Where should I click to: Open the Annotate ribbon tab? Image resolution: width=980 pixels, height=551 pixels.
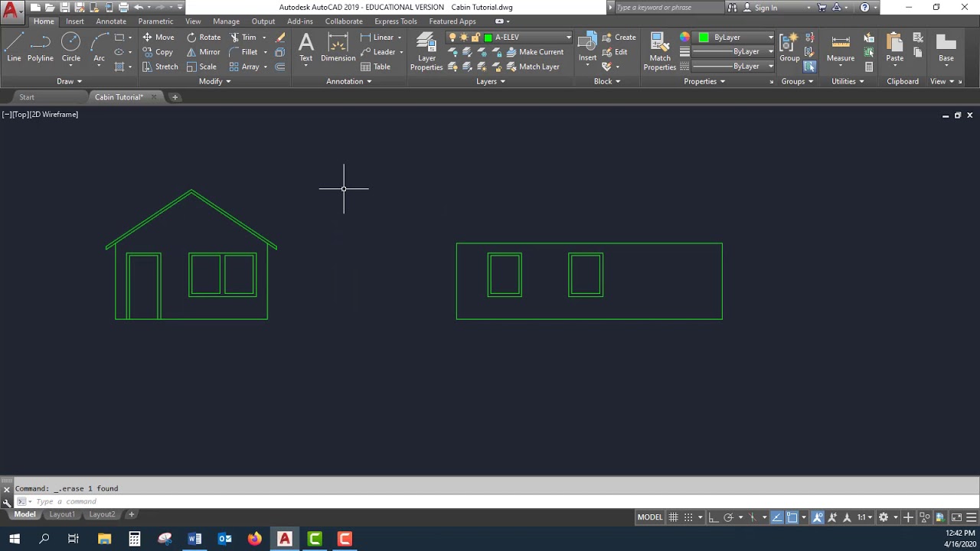tap(111, 21)
